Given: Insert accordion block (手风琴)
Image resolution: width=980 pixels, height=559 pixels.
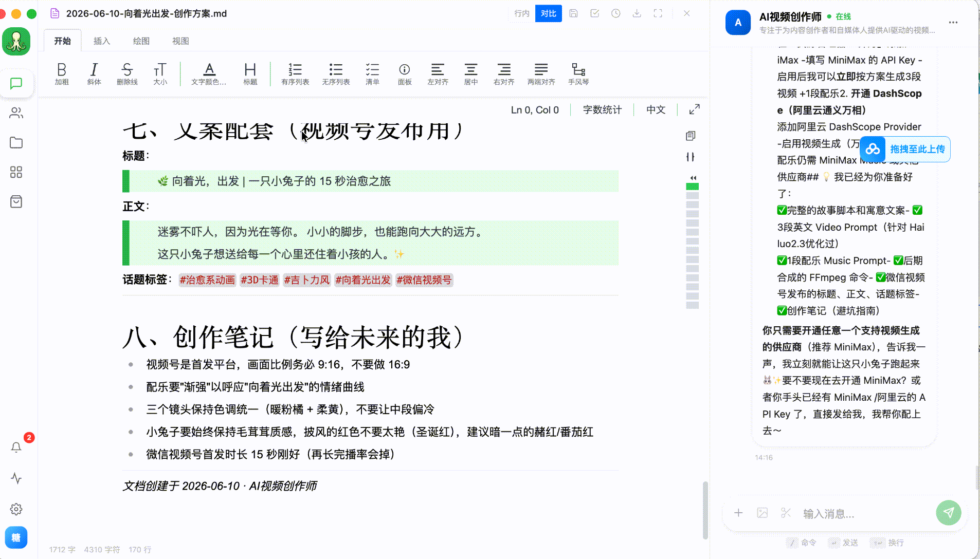Looking at the screenshot, I should pyautogui.click(x=578, y=73).
